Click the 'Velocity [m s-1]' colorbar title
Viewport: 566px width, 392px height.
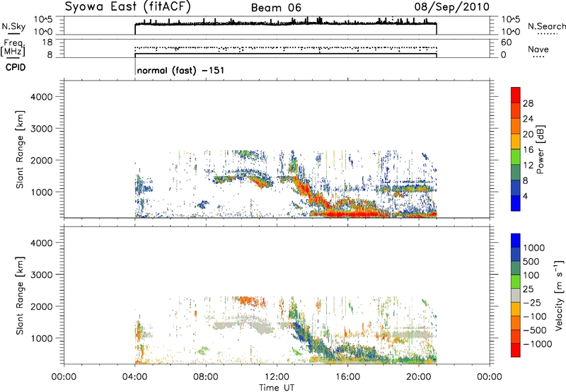(559, 295)
